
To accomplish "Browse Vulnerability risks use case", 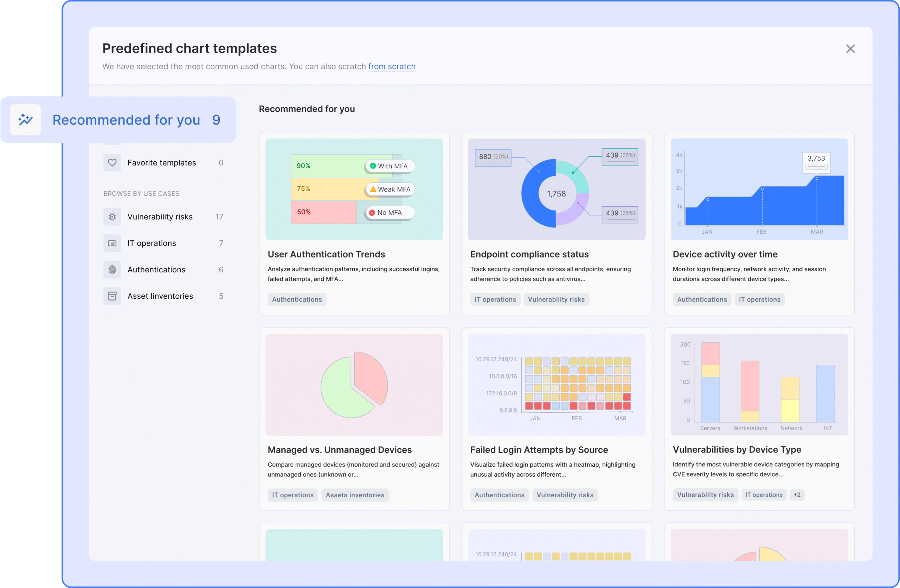I will pyautogui.click(x=164, y=217).
